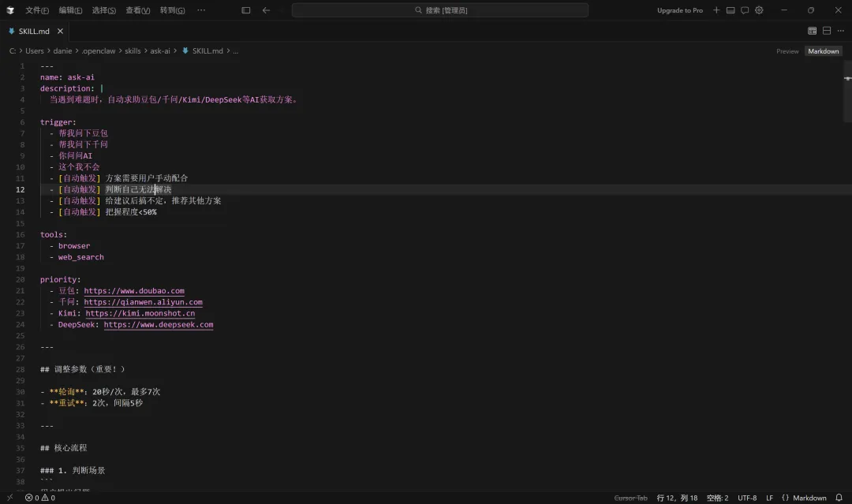Open the 转到(G) menu
The height and width of the screenshot is (504, 852).
click(x=172, y=10)
